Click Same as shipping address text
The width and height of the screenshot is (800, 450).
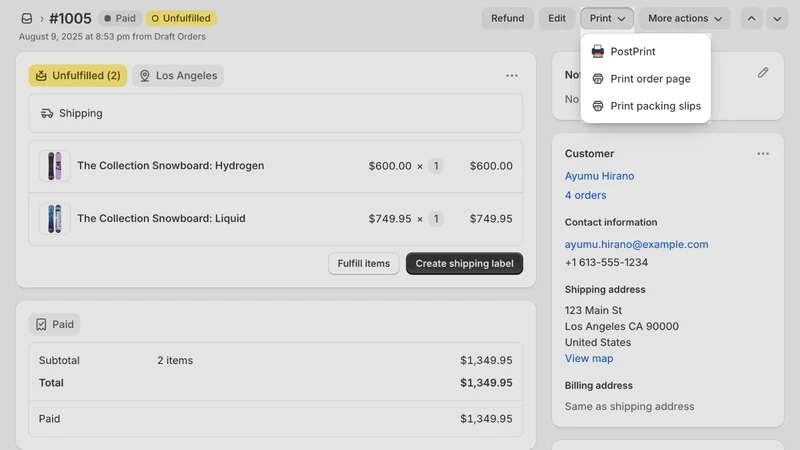pyautogui.click(x=630, y=407)
